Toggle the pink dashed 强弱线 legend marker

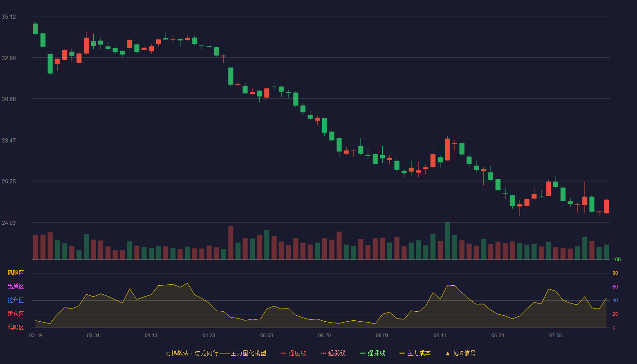point(324,353)
